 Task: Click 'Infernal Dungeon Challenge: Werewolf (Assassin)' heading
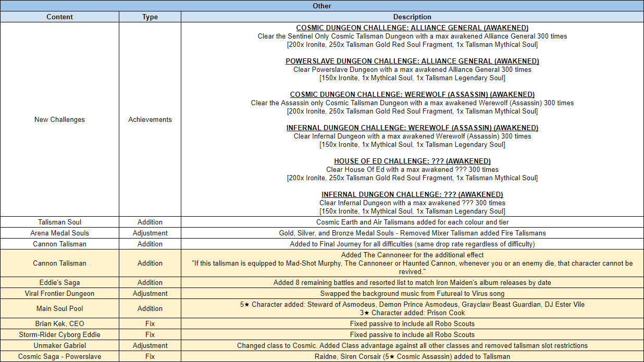pyautogui.click(x=412, y=128)
